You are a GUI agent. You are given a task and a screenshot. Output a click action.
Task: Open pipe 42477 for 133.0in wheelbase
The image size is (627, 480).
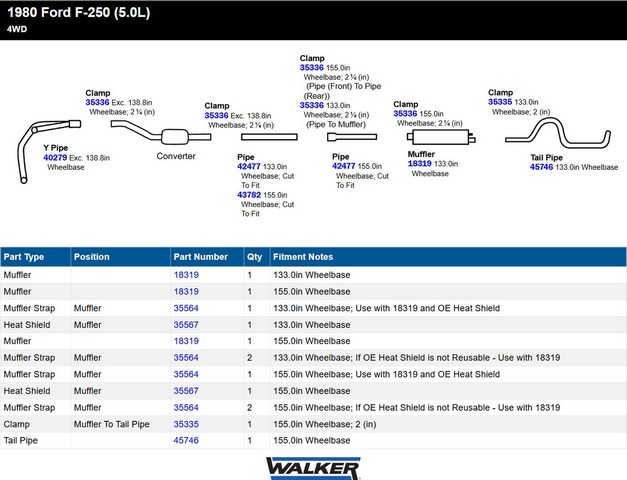click(249, 166)
